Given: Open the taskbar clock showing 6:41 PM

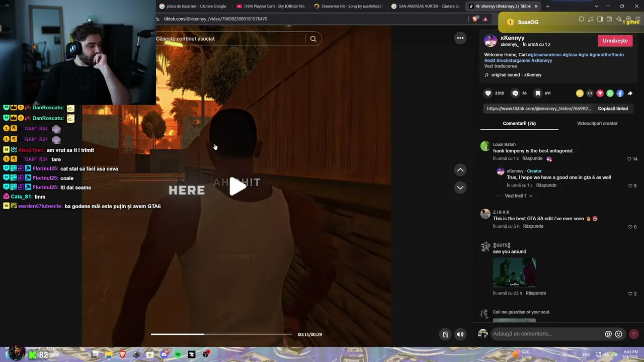Looking at the screenshot, I should [x=631, y=354].
